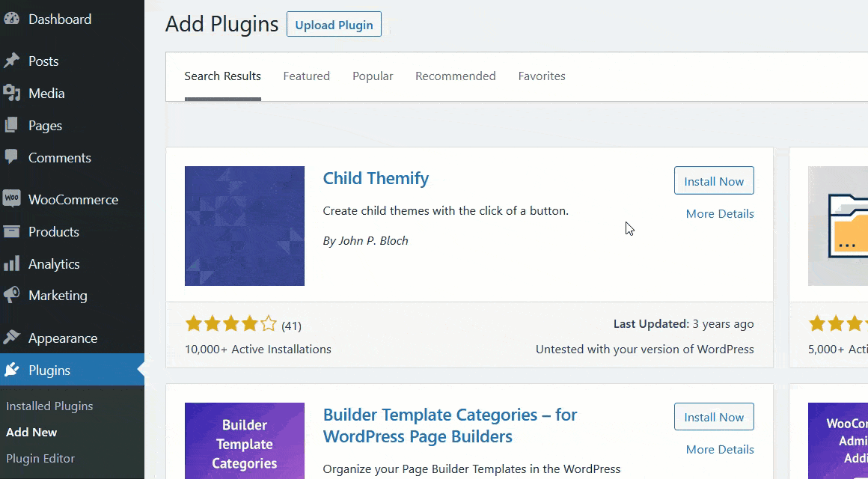The height and width of the screenshot is (479, 868).
Task: Click the folder plugin thumbnail at right
Action: (x=838, y=226)
